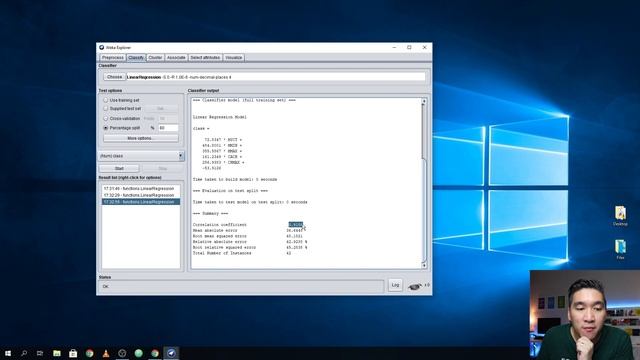Click the 'Correlation coefficient' label in output
This screenshot has width=640, height=360.
220,224
